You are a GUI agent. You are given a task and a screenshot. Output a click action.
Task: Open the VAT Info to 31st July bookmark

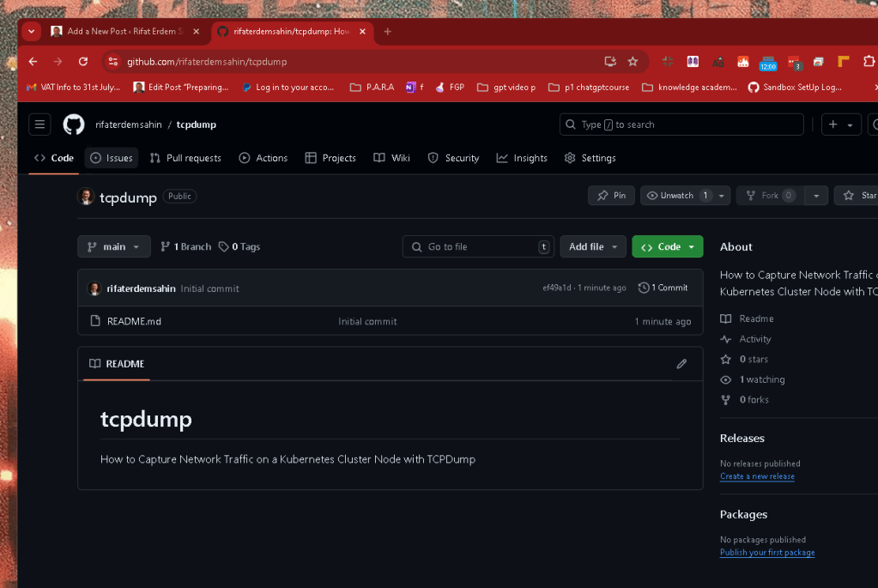tap(73, 88)
